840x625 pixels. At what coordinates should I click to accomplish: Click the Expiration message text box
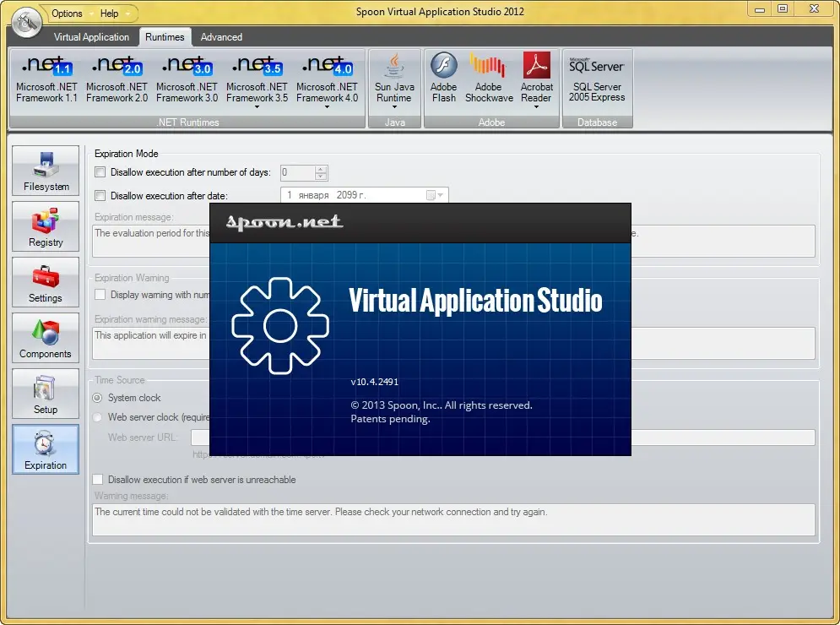tap(453, 241)
